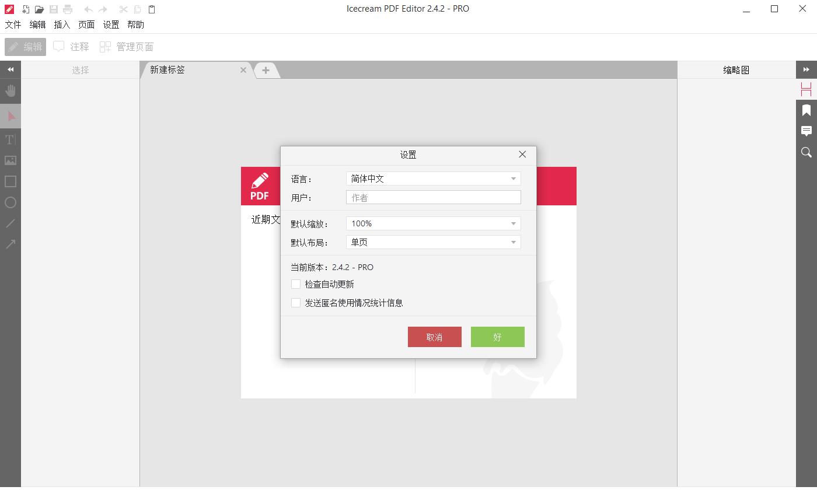Open the bookmarks panel icon
817x504 pixels.
(806, 110)
